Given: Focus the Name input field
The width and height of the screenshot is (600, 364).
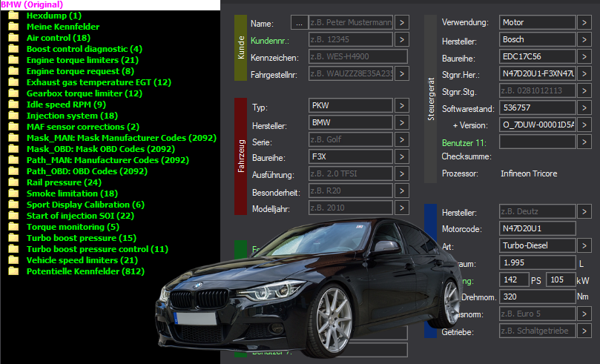Looking at the screenshot, I should [x=351, y=22].
